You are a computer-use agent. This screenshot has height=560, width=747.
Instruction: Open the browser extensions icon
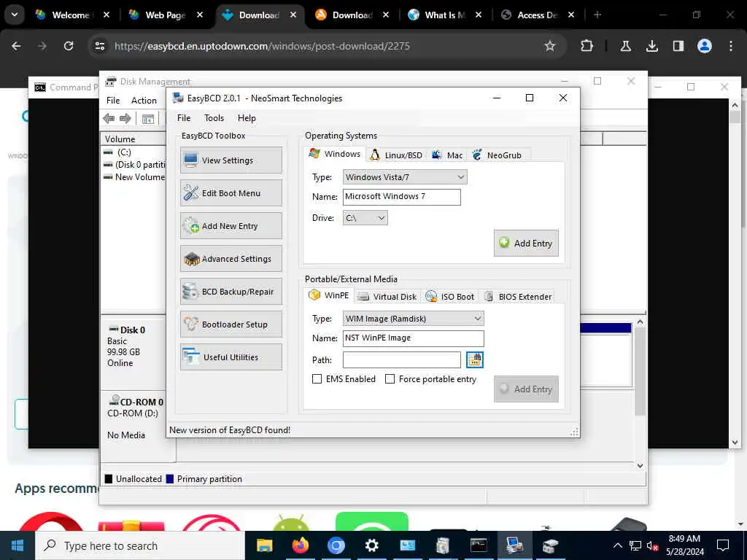[587, 46]
